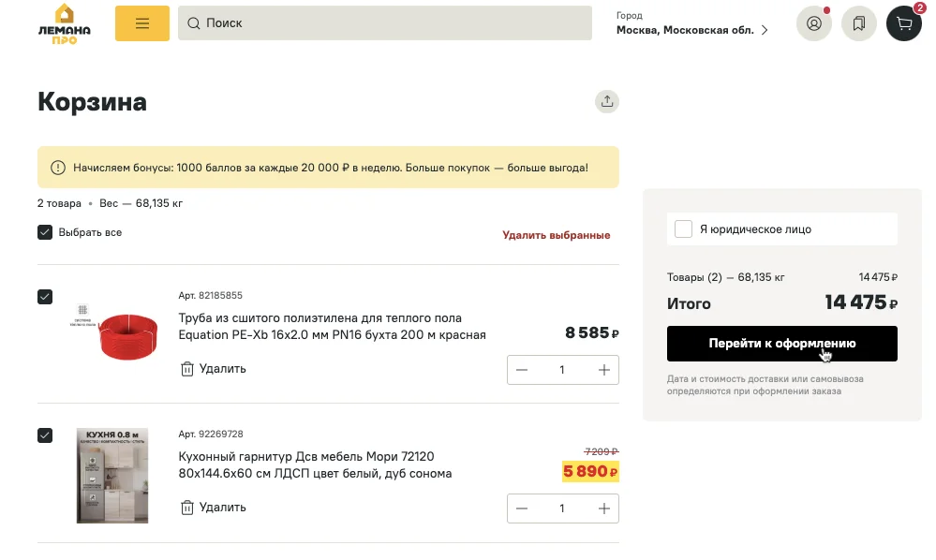Click the Поиск search field
The image size is (936, 560).
coord(385,23)
